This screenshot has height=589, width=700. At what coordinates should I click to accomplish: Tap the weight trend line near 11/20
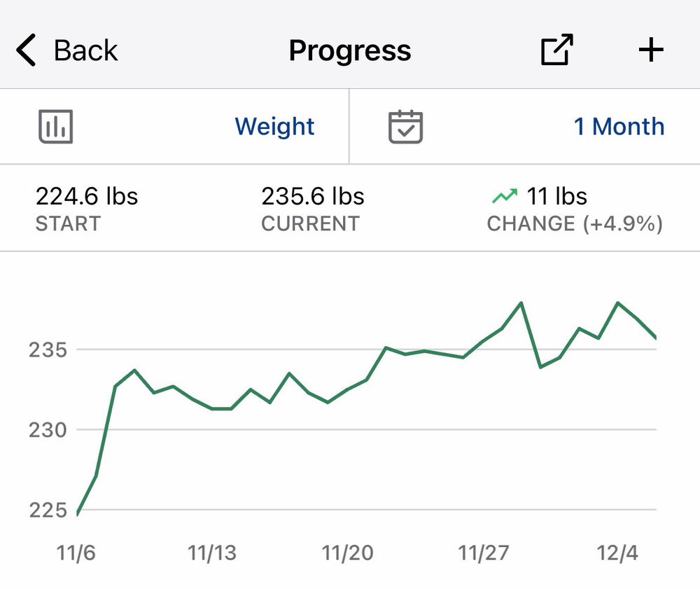tap(348, 390)
